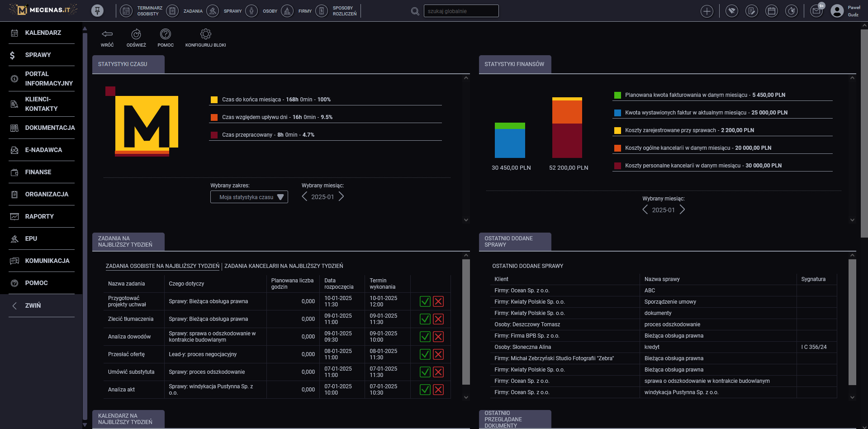Mark Analiza dowodów as done
This screenshot has width=868, height=429.
[x=424, y=337]
